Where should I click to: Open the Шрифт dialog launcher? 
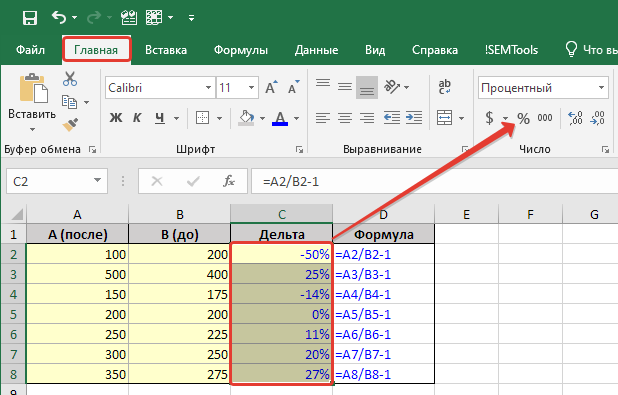(300, 149)
